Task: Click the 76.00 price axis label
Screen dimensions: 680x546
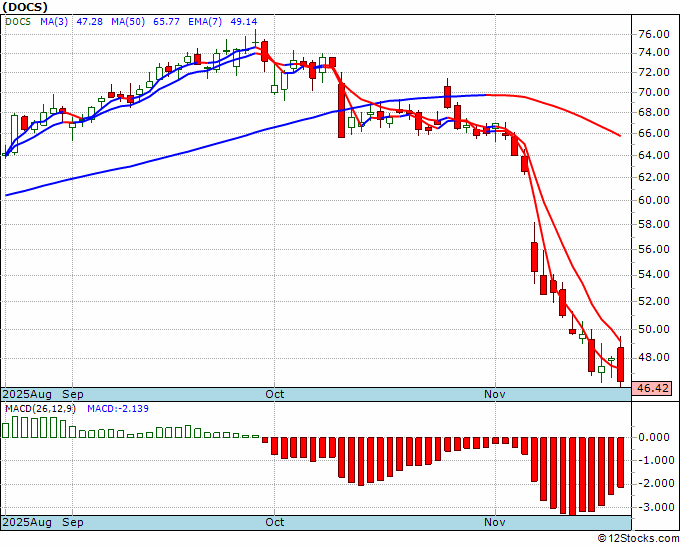Action: [654, 34]
